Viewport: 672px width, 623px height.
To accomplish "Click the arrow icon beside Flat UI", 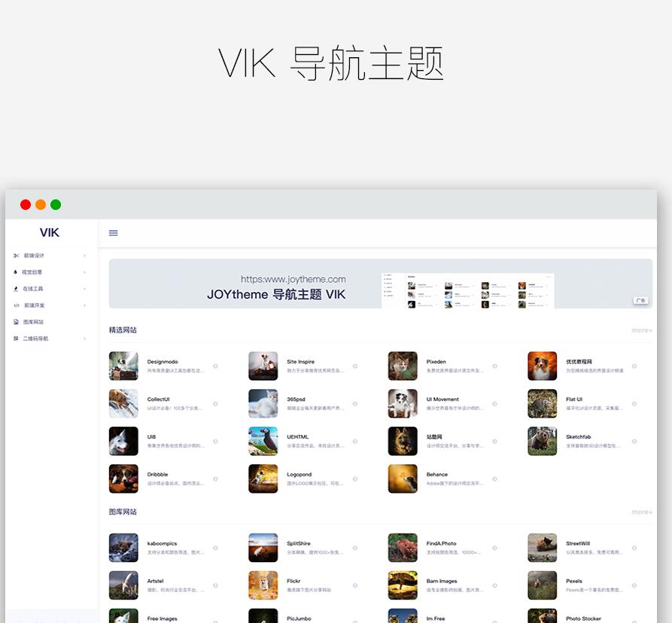I will point(634,404).
